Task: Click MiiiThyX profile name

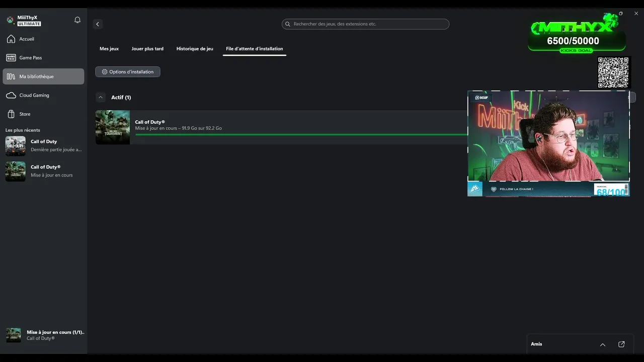Action: [27, 18]
